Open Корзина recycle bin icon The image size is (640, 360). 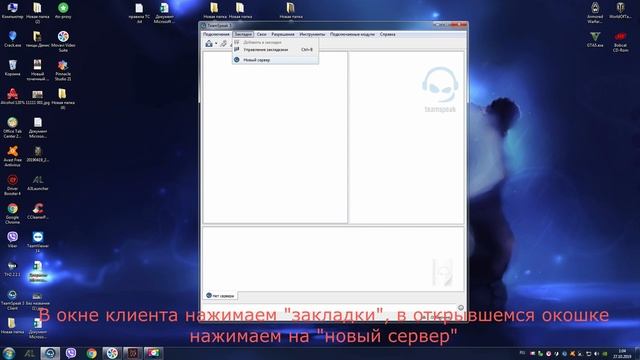click(x=12, y=68)
